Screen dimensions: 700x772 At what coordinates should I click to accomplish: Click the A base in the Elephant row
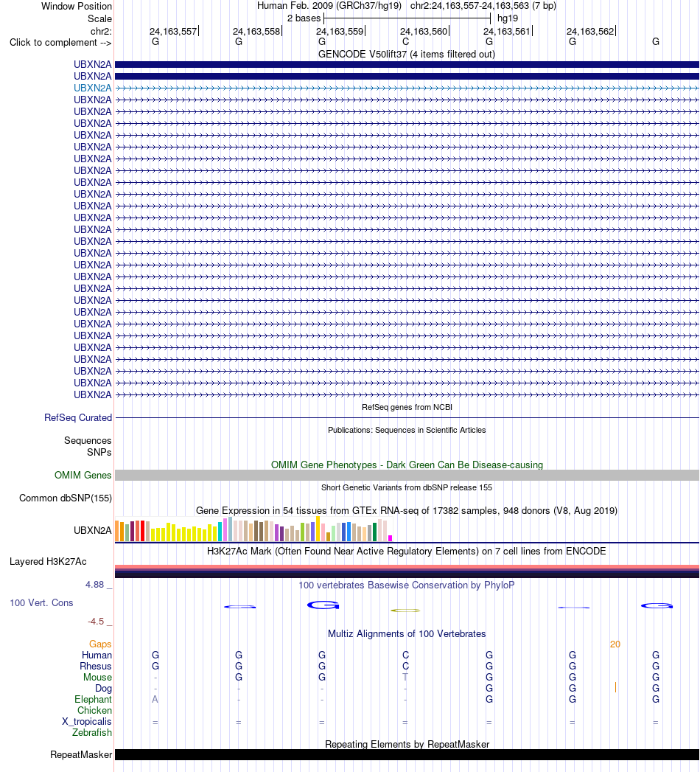coord(155,700)
